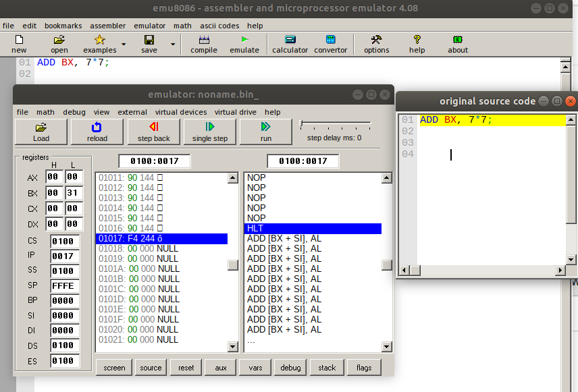Click the flags button
This screenshot has height=392, width=578.
364,368
